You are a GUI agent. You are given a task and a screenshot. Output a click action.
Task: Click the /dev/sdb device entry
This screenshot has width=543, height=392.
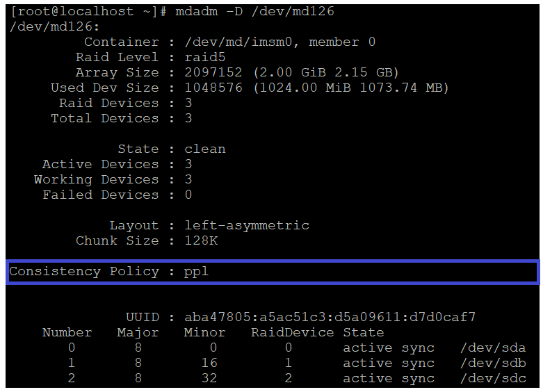[492, 363]
